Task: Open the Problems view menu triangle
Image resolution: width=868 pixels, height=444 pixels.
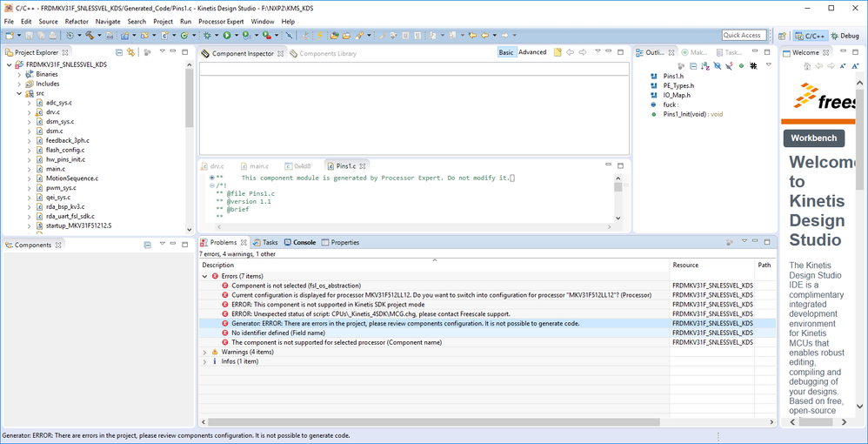Action: coord(744,242)
